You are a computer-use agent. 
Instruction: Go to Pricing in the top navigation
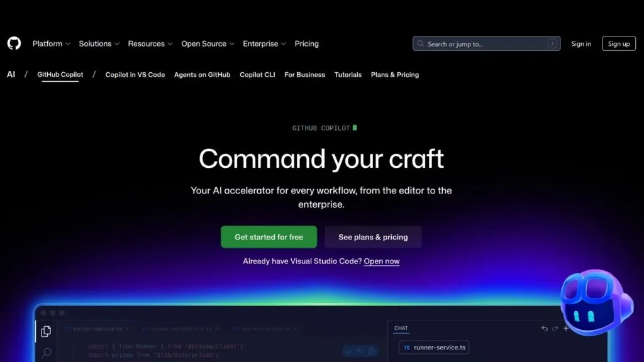pyautogui.click(x=306, y=43)
